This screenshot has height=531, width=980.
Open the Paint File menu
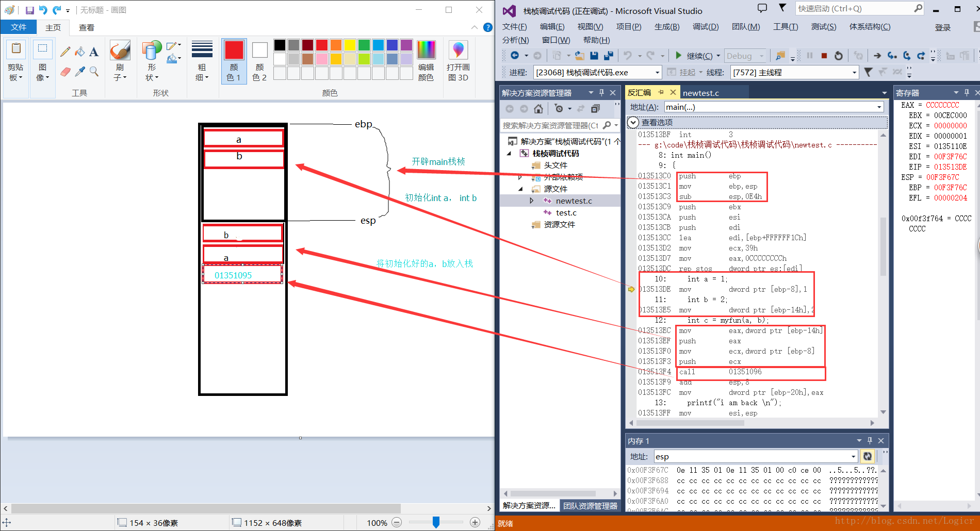19,27
